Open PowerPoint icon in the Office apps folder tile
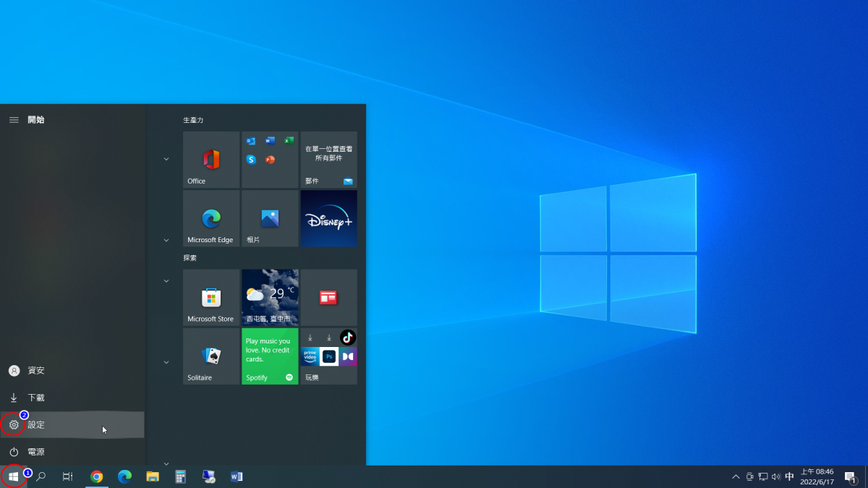The height and width of the screenshot is (488, 868). 270,160
